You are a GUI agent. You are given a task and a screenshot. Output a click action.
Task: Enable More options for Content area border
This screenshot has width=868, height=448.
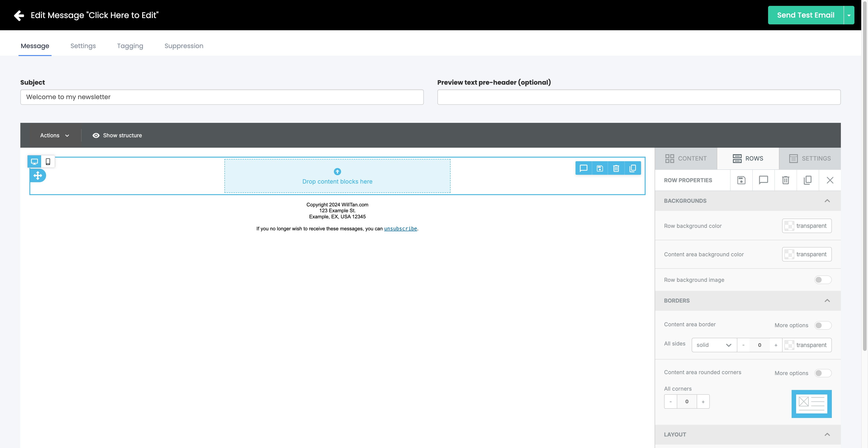[822, 325]
